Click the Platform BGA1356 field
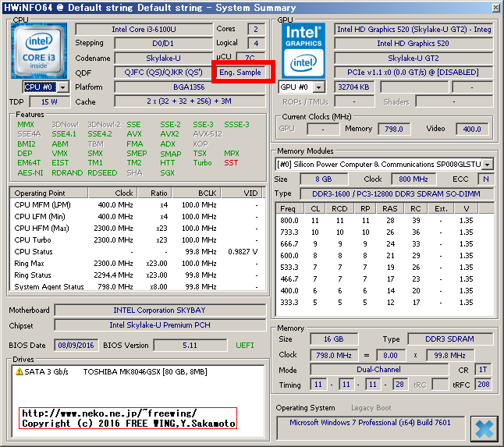The image size is (504, 447). [x=190, y=87]
